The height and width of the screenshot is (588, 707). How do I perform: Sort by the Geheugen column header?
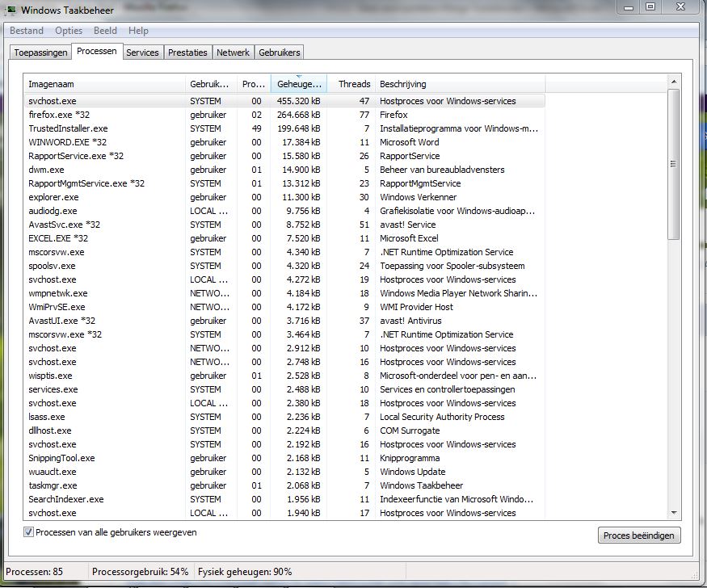(x=299, y=84)
